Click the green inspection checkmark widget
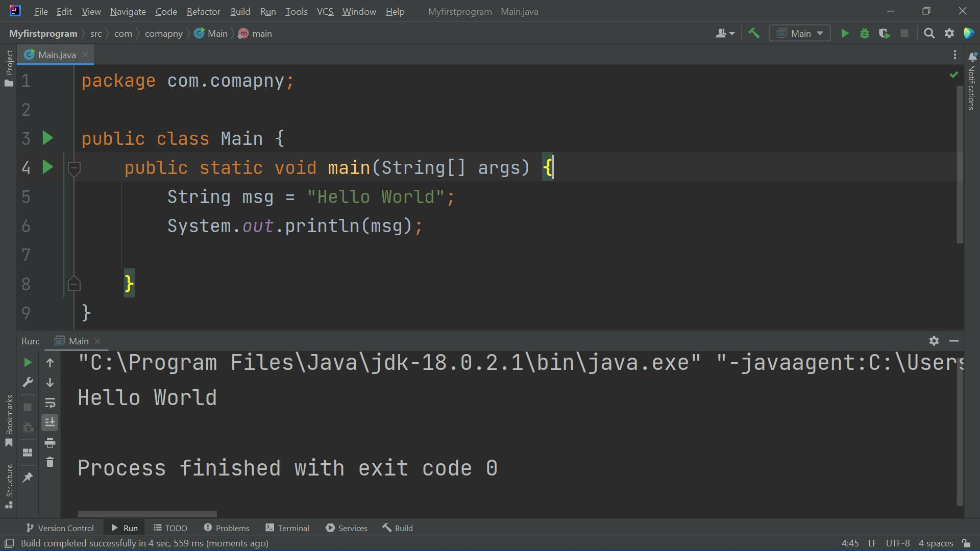This screenshot has height=551, width=980. coord(953,75)
